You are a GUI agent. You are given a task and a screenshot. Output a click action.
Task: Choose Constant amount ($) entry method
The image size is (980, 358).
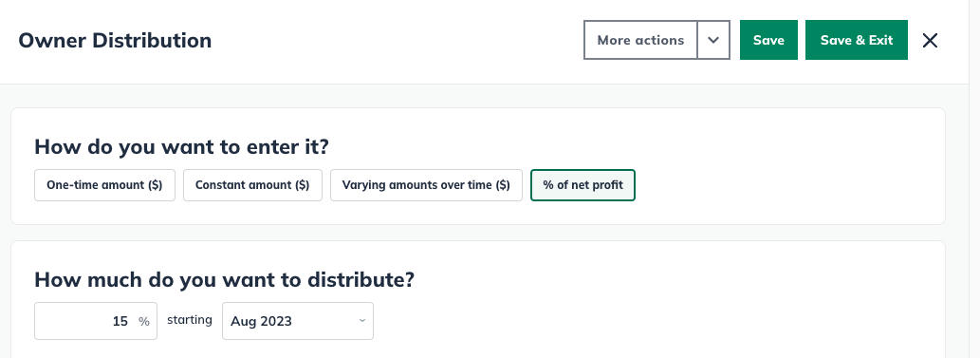252,185
